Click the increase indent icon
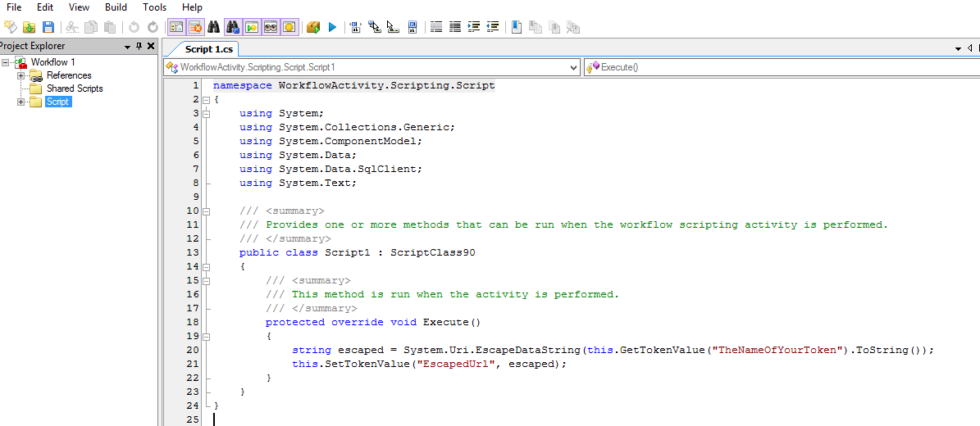 coord(474,27)
